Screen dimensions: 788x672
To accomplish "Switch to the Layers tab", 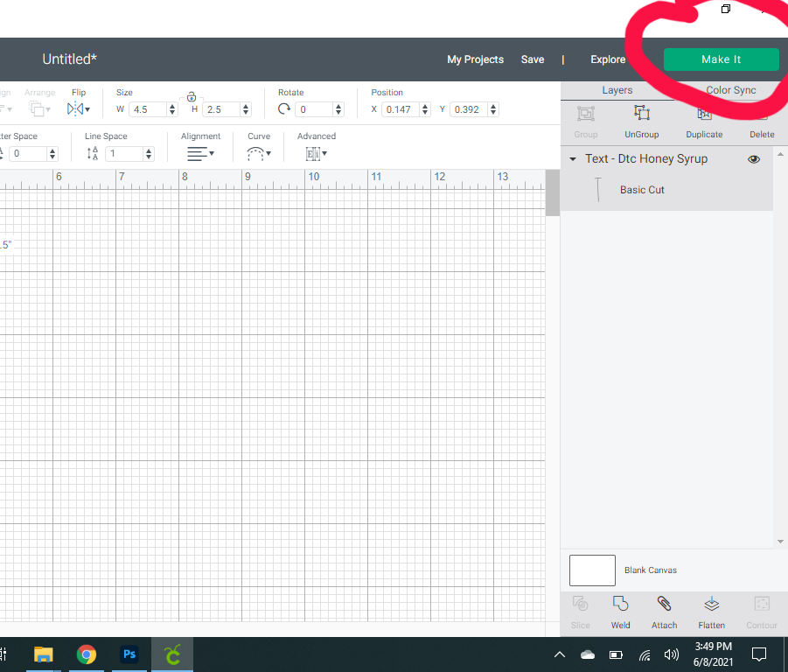I will click(x=617, y=90).
